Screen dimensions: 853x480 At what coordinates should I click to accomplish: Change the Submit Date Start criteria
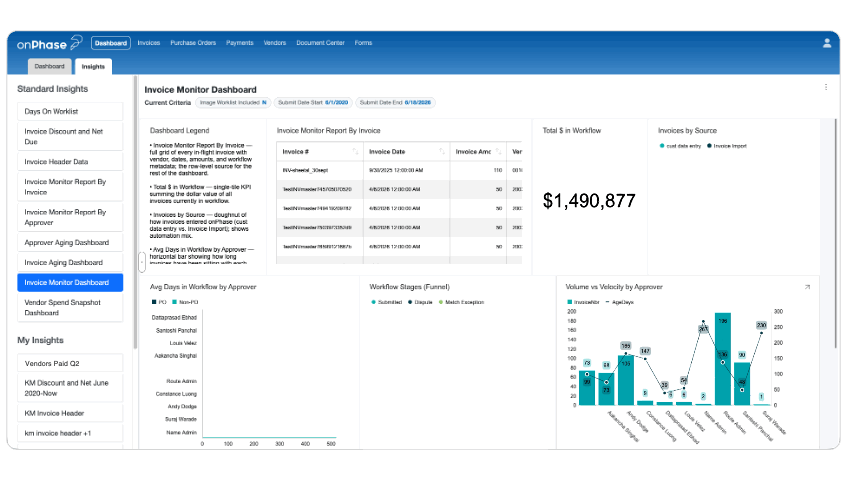pos(313,102)
